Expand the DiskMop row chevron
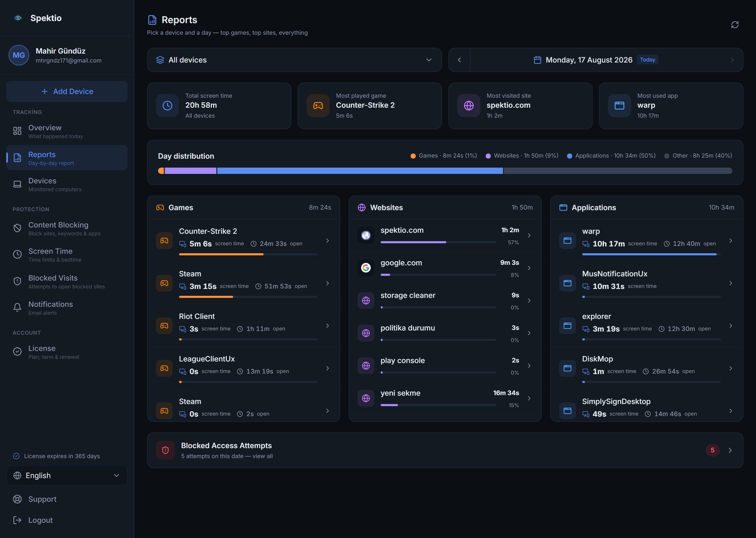The image size is (756, 538). tap(731, 368)
